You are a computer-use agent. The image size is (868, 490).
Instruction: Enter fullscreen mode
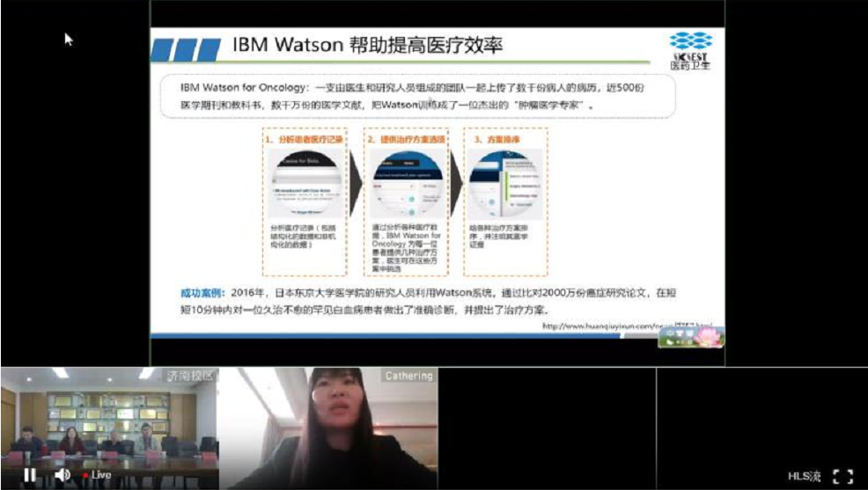842,476
